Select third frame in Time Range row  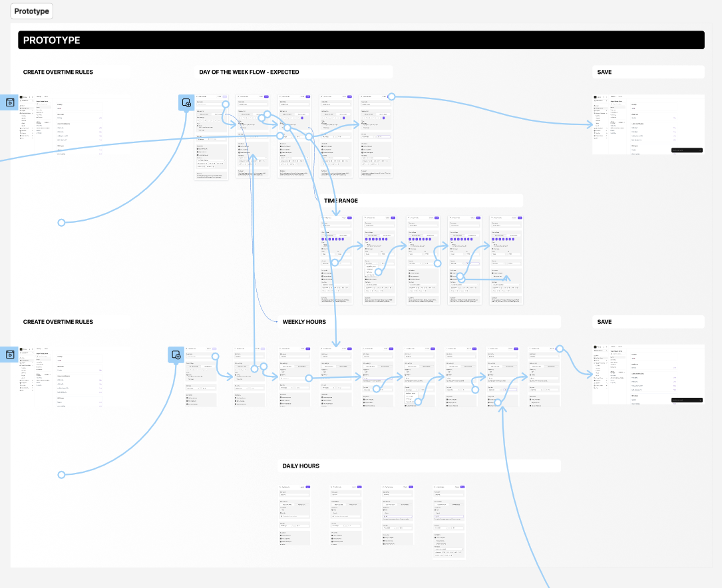click(x=423, y=260)
